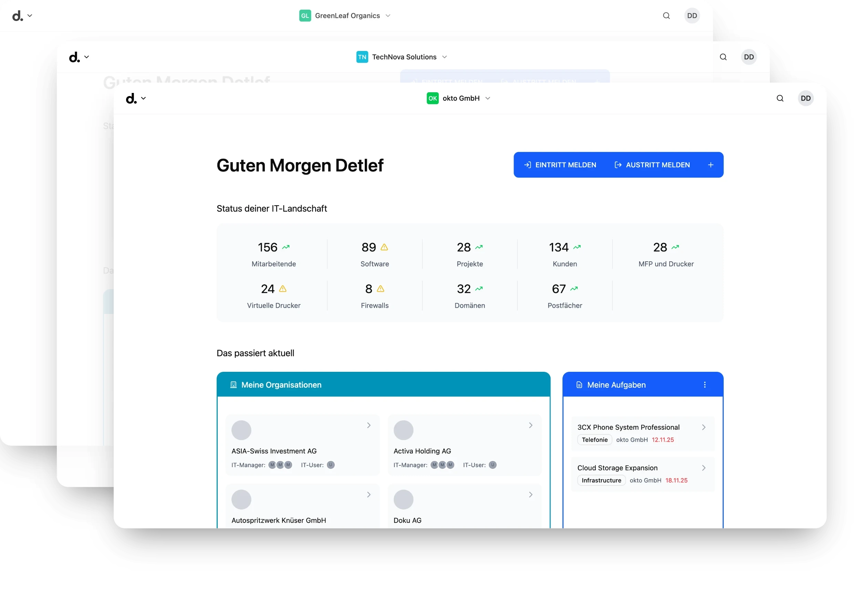
Task: Click the AUSTRITT MELDEN button
Action: (652, 165)
